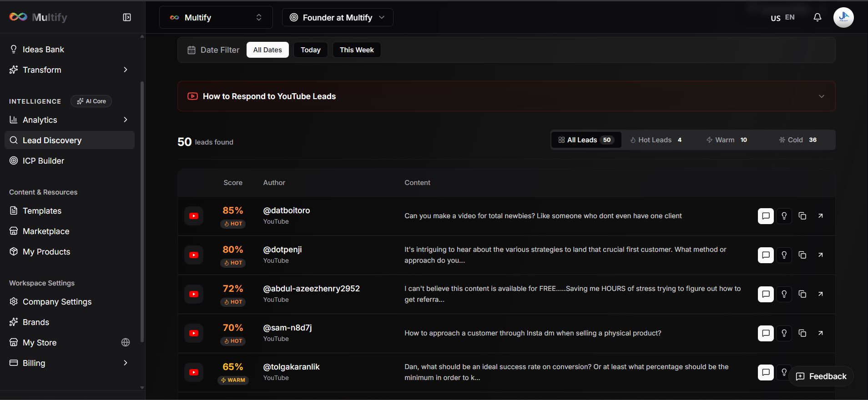This screenshot has height=400, width=868.
Task: Open notifications bell
Action: (818, 17)
